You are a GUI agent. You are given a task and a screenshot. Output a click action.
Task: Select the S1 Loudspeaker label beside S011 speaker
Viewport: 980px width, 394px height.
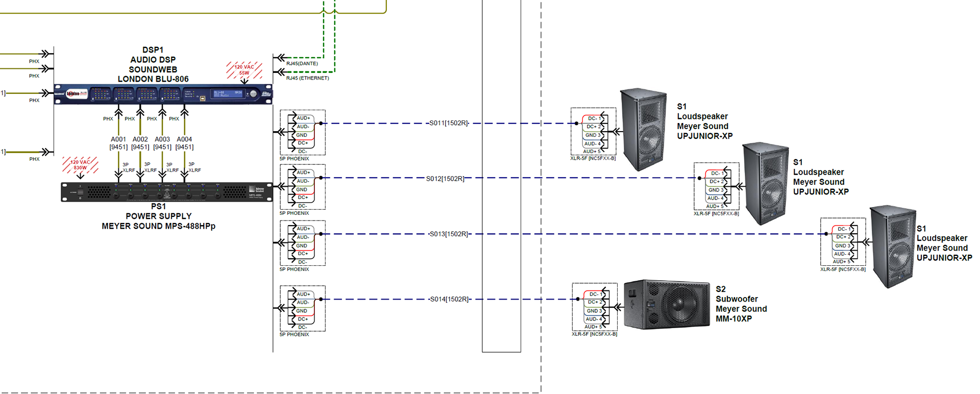(x=704, y=121)
